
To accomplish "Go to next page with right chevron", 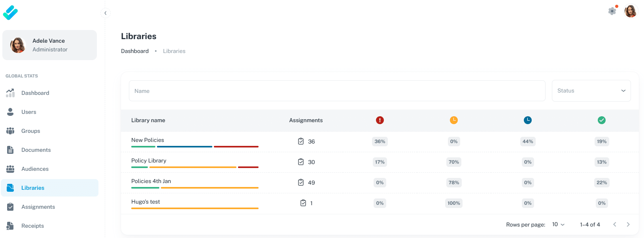I will click(x=628, y=225).
